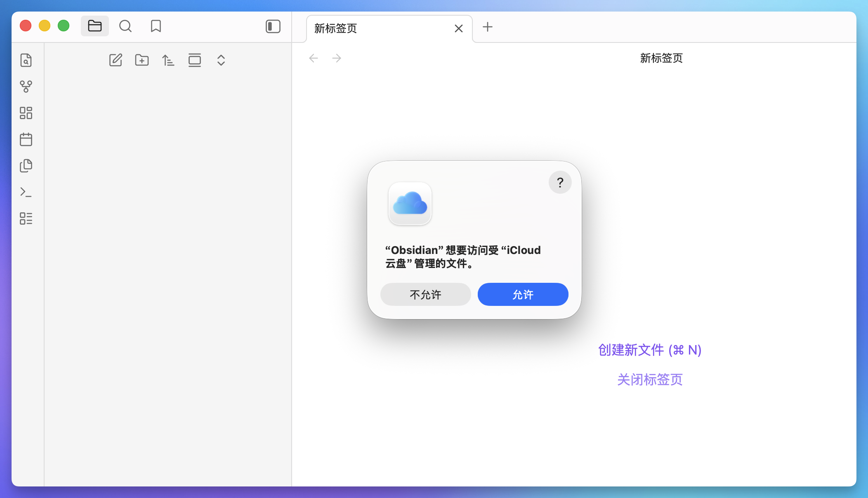Open the file explorer folder icon
This screenshot has height=498, width=868.
[x=95, y=26]
